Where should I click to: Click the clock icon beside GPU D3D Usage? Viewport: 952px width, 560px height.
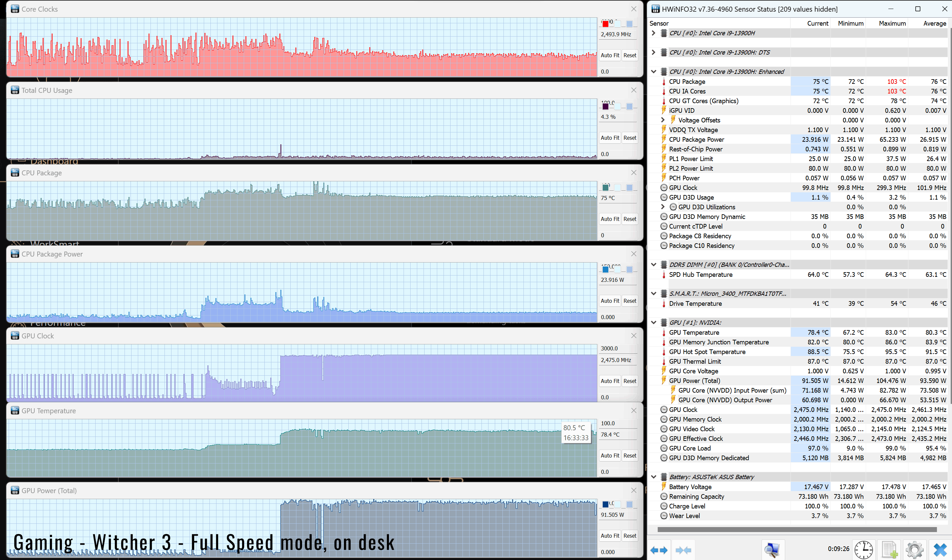pos(664,197)
